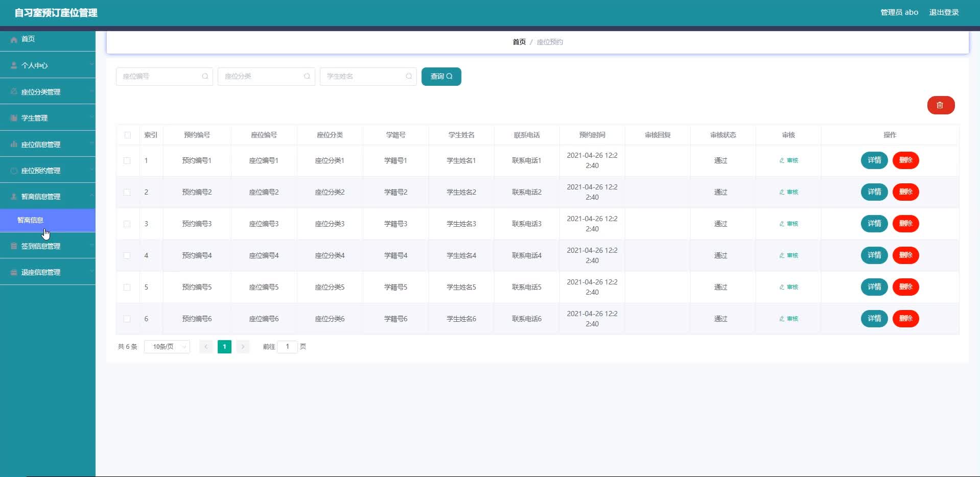
Task: Click the chart icon beside 座位信息管理
Action: click(x=14, y=145)
